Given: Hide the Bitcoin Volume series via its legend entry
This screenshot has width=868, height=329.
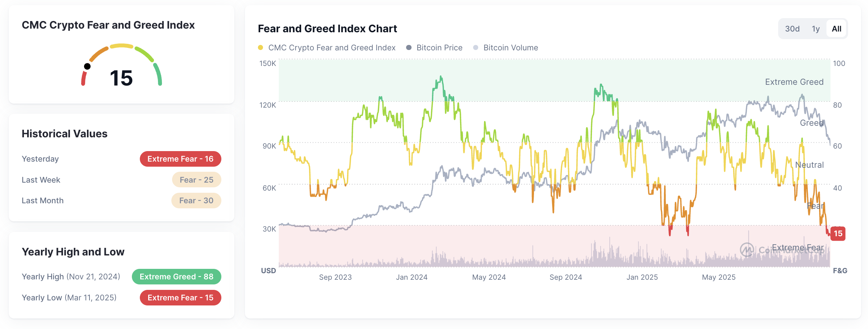Looking at the screenshot, I should pyautogui.click(x=511, y=47).
